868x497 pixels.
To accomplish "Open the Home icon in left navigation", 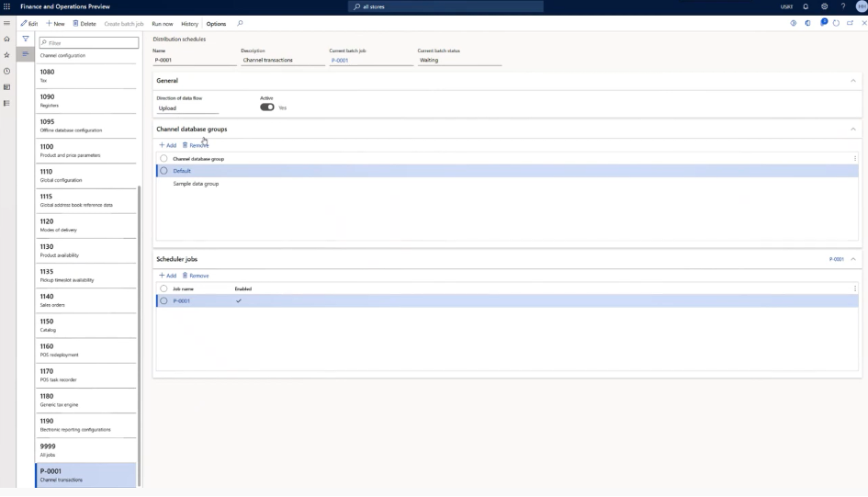I will coord(7,39).
